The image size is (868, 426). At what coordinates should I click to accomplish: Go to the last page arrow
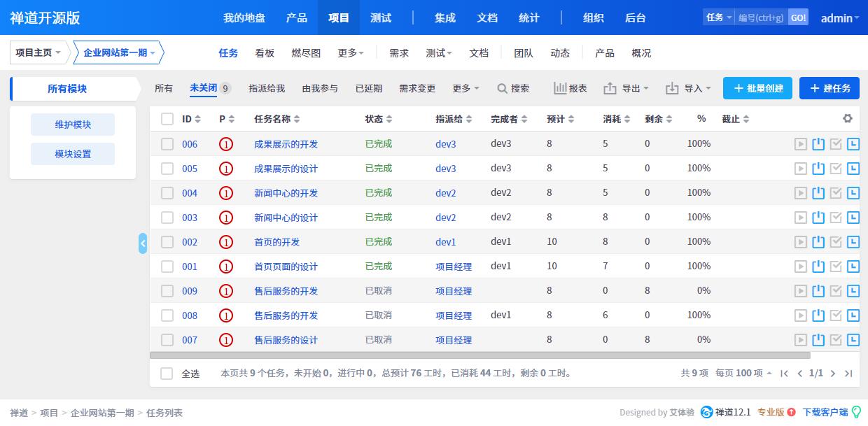tap(848, 374)
